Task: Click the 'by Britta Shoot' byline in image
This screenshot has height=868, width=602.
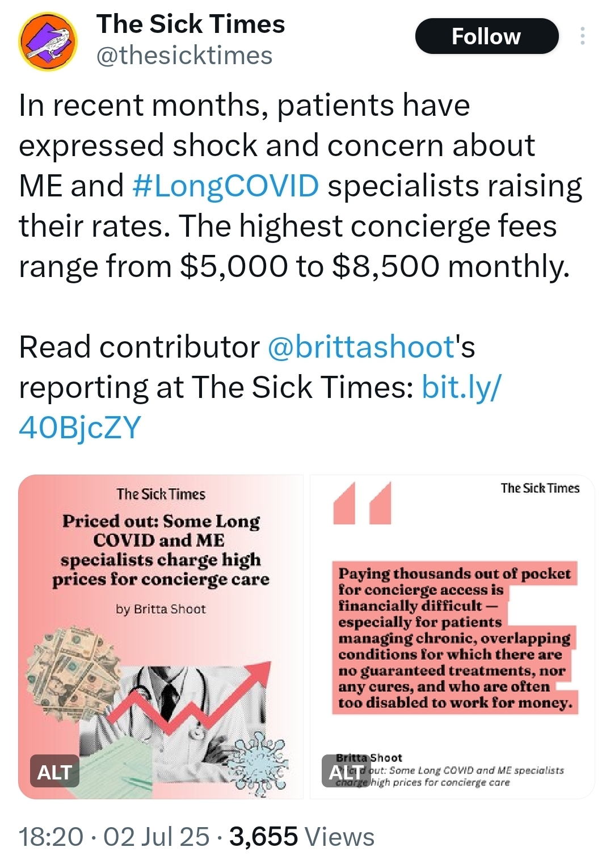Action: coord(161,609)
